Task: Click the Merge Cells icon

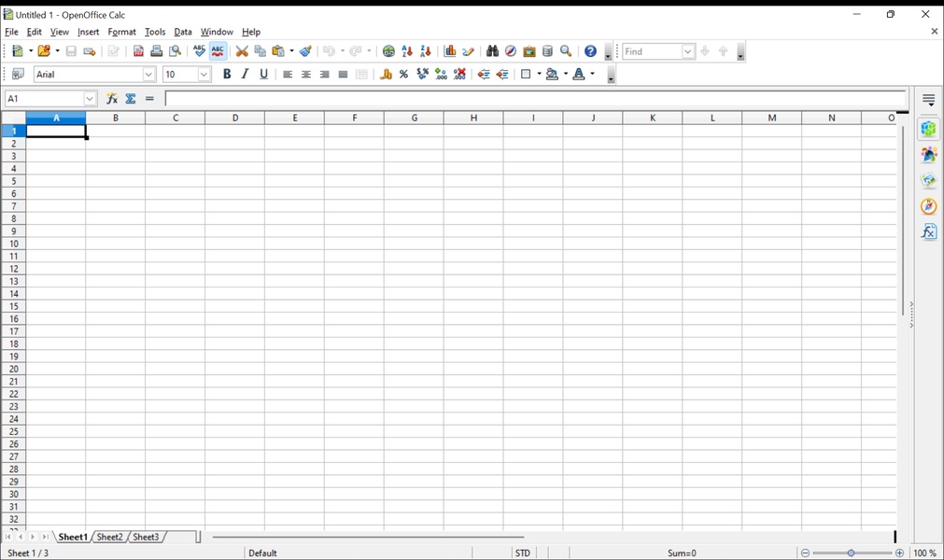Action: coord(361,75)
